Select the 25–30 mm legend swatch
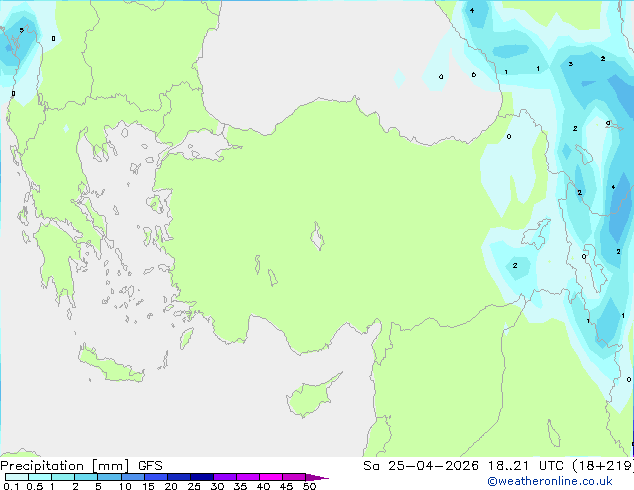 [202, 477]
